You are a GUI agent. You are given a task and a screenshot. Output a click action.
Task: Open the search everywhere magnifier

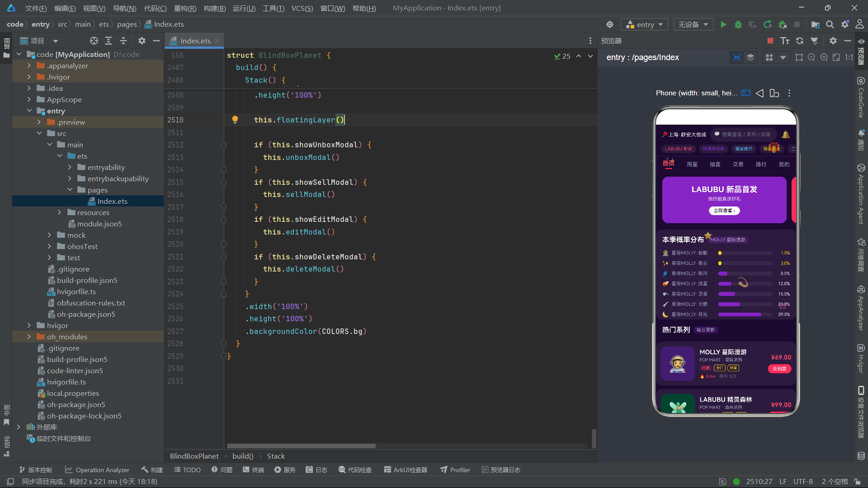(830, 24)
